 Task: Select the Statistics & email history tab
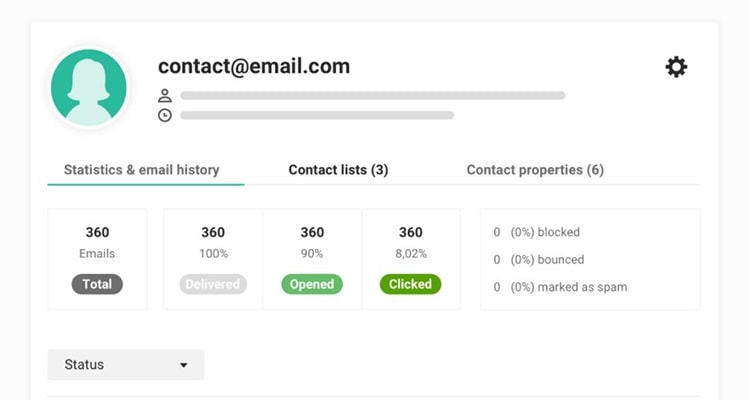[142, 170]
